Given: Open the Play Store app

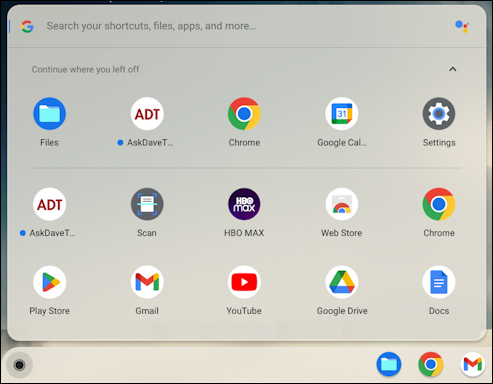Looking at the screenshot, I should 49,282.
